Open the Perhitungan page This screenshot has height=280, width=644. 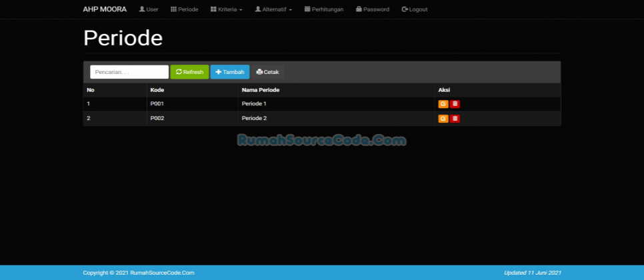(x=324, y=9)
